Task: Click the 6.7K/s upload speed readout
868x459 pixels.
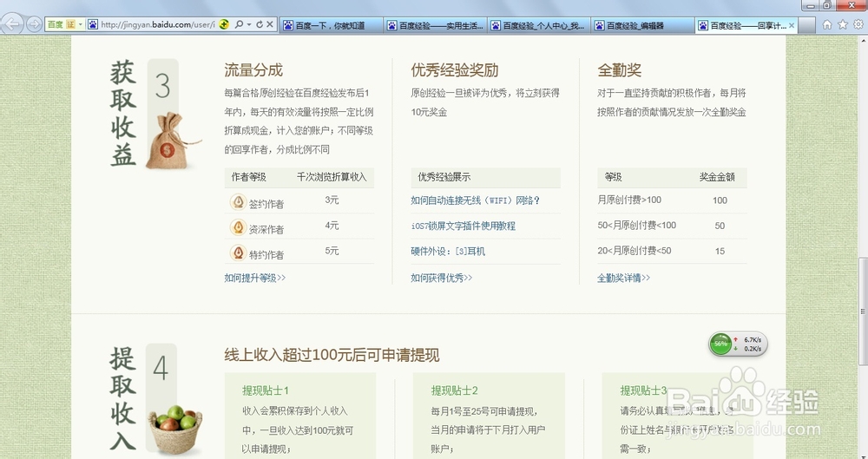Action: (753, 339)
